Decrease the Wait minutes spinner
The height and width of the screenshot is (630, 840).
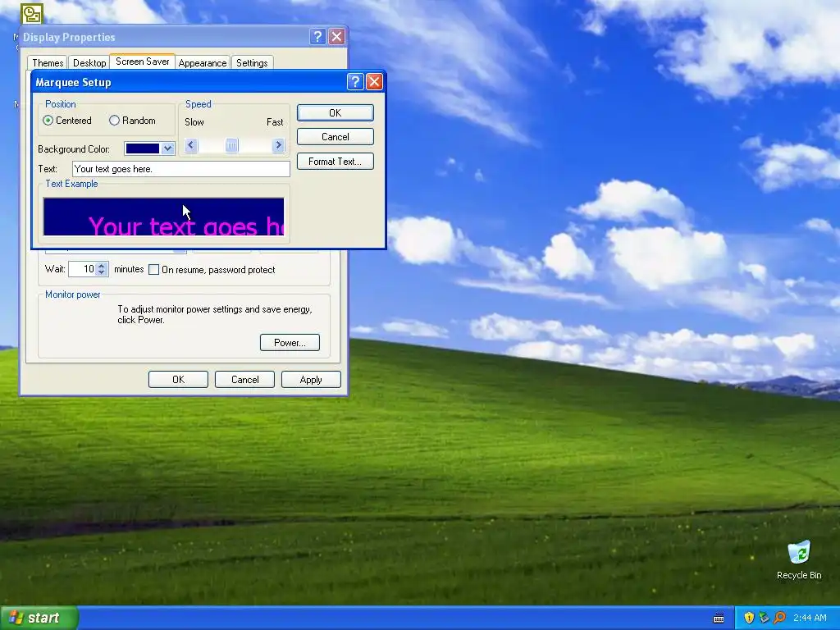[102, 272]
